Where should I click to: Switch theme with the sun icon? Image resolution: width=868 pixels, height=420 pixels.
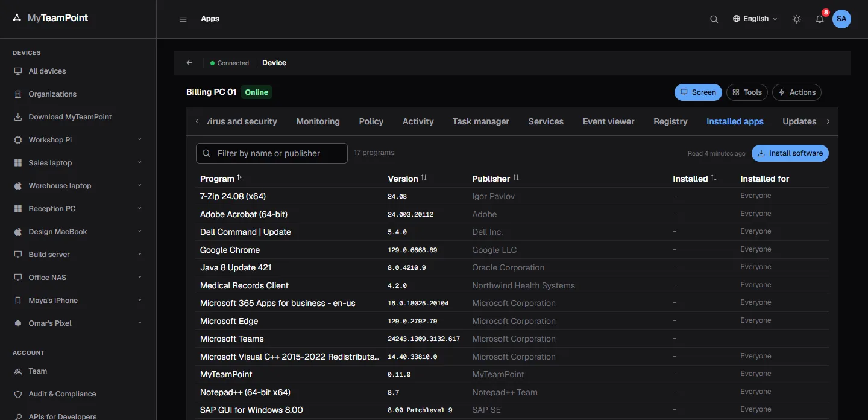797,19
